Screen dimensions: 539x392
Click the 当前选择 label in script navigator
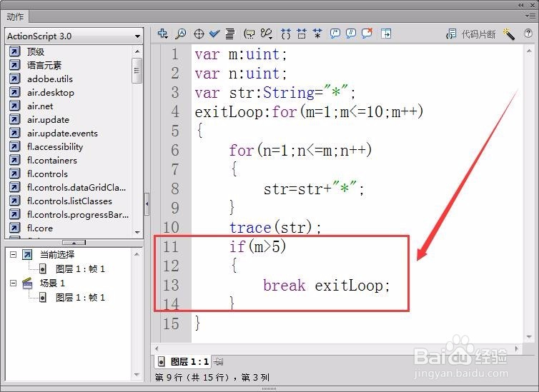click(x=57, y=254)
